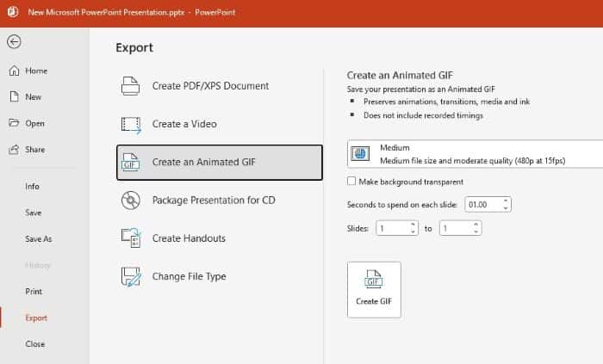Click the New blank page icon

(14, 96)
